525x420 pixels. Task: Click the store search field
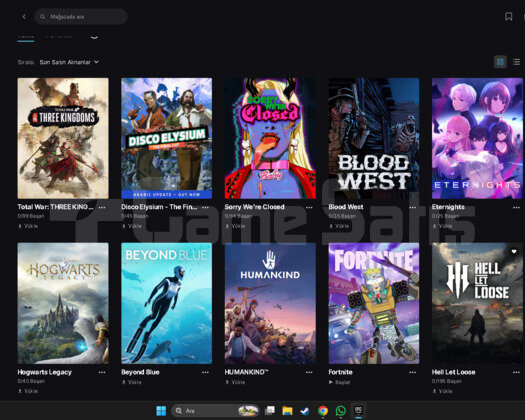(x=81, y=16)
